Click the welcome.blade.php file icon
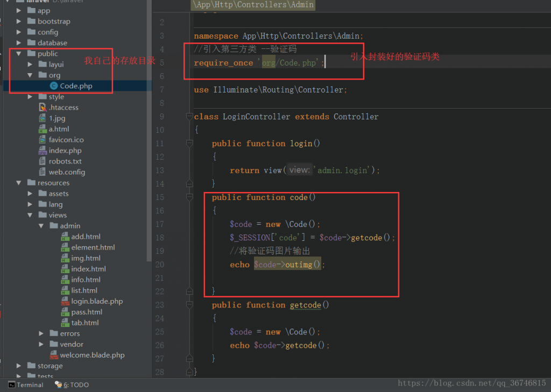This screenshot has width=551, height=392. tap(54, 355)
